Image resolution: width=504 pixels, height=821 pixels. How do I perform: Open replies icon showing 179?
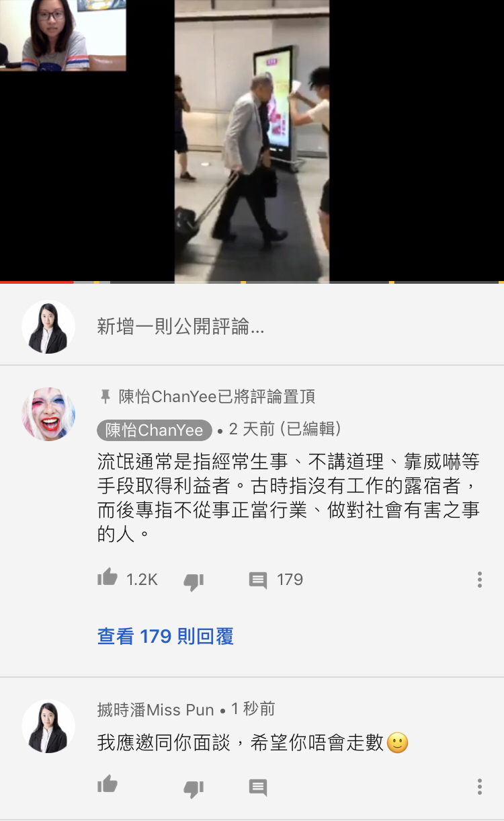tap(258, 581)
